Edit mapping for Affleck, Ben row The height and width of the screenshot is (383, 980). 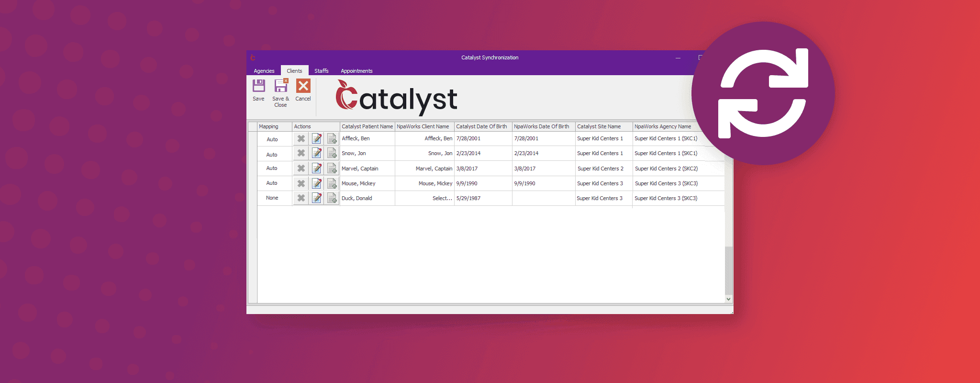click(316, 139)
